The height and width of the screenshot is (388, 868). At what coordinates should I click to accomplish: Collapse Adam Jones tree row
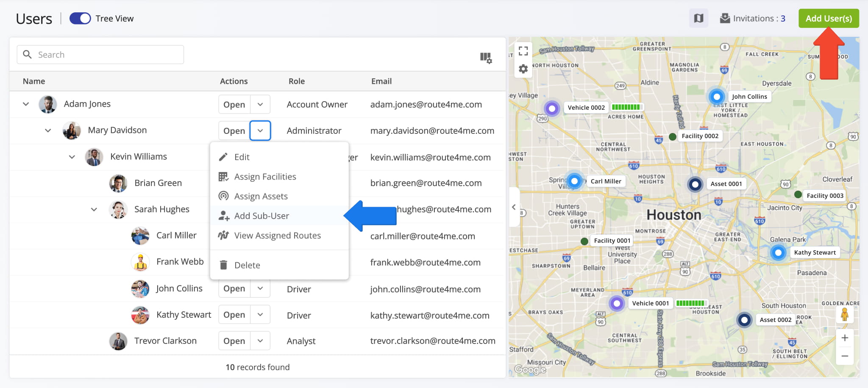click(x=26, y=104)
